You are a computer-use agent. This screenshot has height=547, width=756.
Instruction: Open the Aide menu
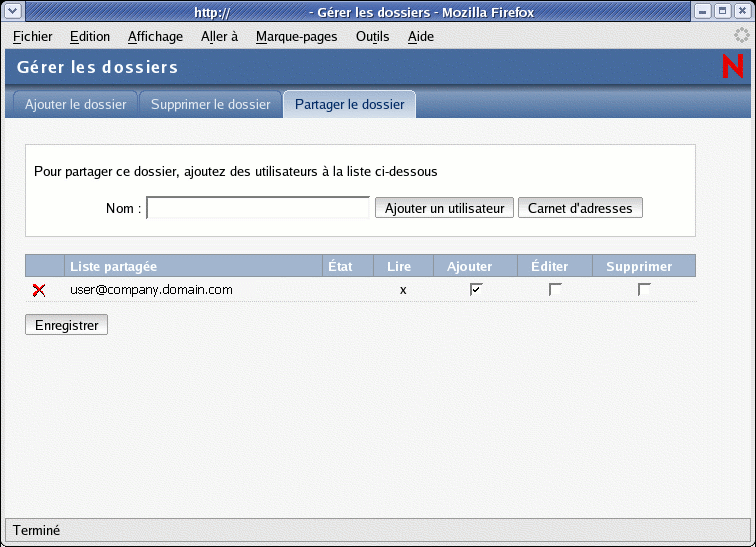pos(421,37)
